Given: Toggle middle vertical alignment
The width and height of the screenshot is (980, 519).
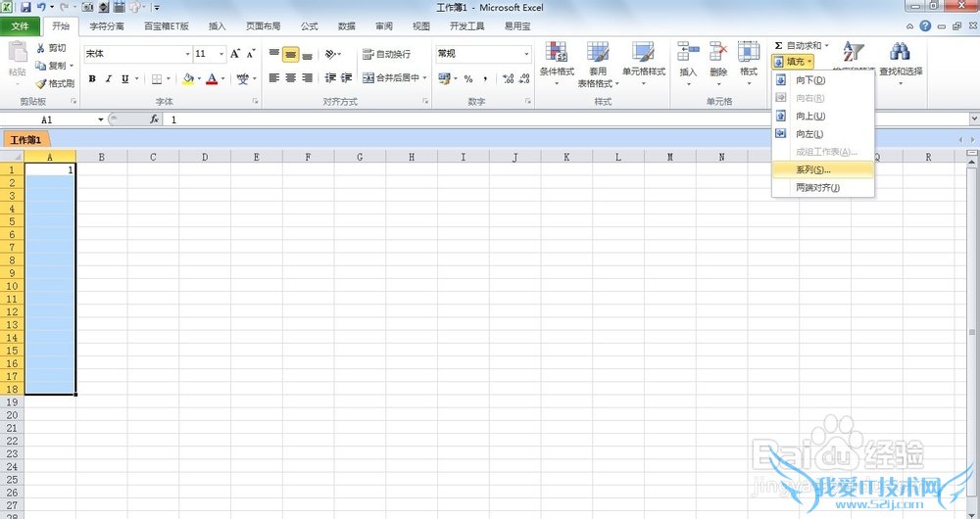Looking at the screenshot, I should tap(291, 54).
